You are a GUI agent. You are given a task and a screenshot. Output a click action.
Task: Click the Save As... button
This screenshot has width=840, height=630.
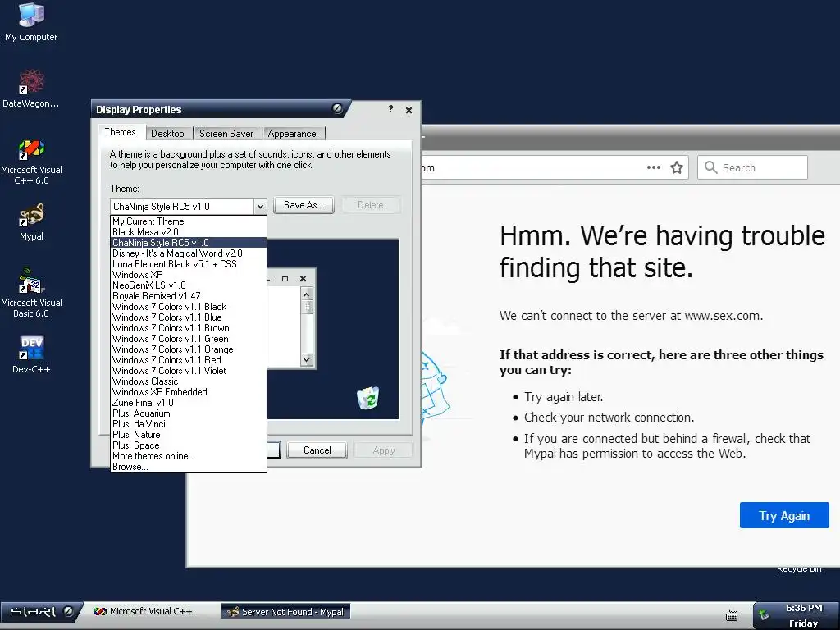(x=304, y=205)
